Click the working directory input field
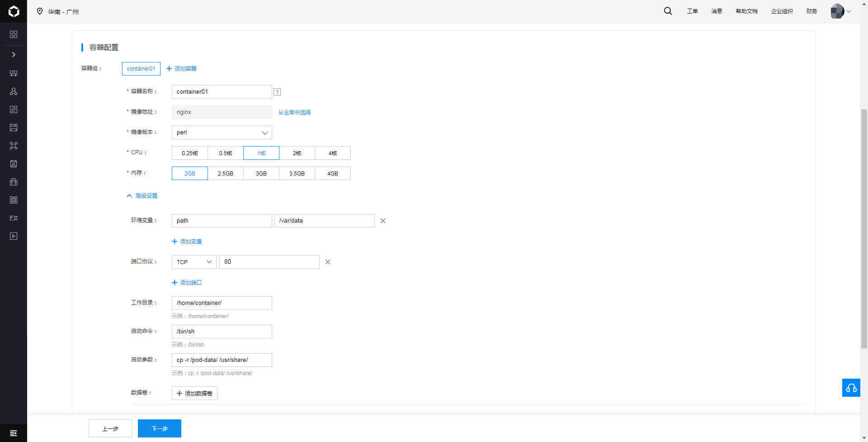The image size is (868, 442). (222, 303)
